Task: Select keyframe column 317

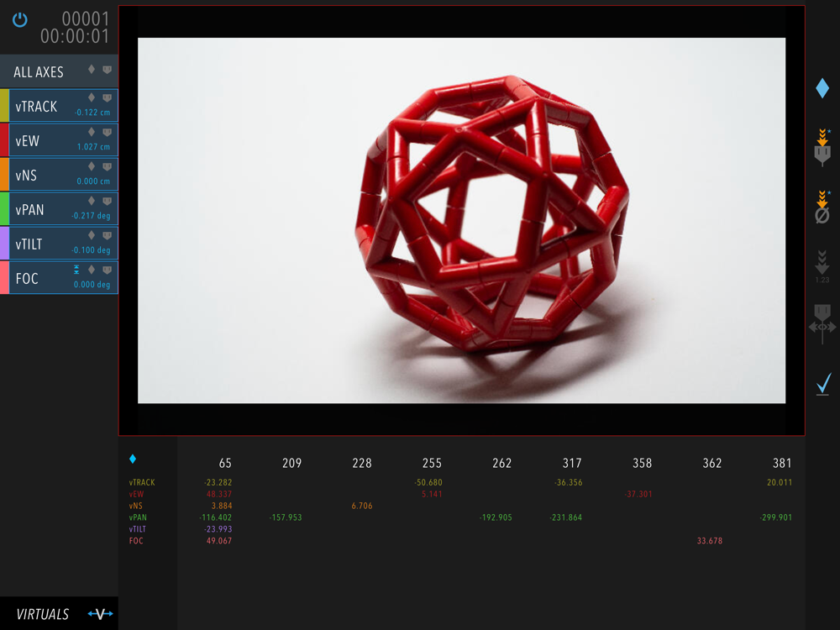Action: (572, 463)
